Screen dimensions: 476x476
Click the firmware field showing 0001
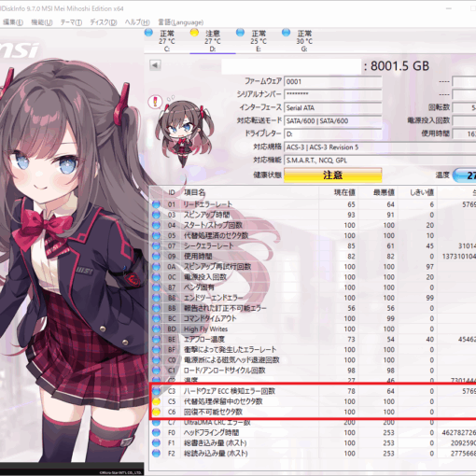(x=332, y=82)
